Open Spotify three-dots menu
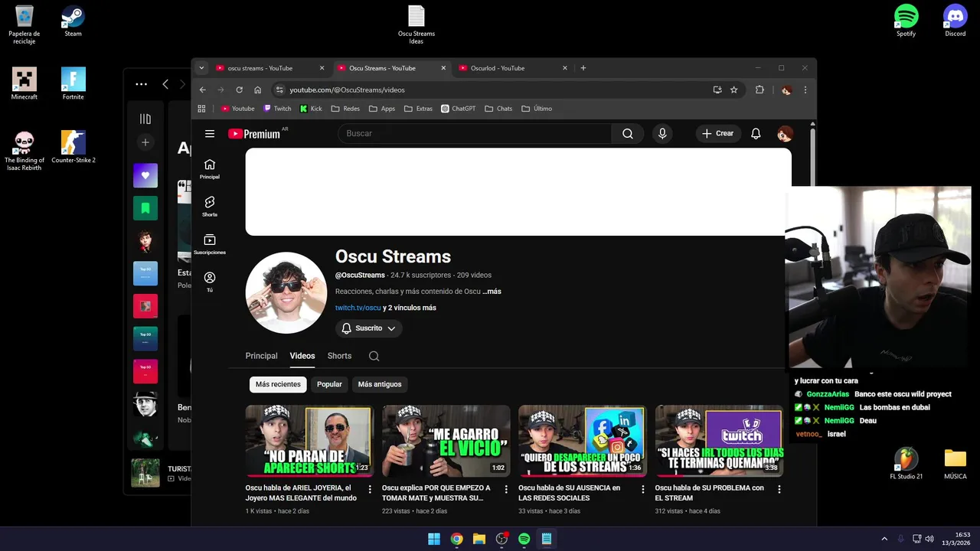 point(141,84)
